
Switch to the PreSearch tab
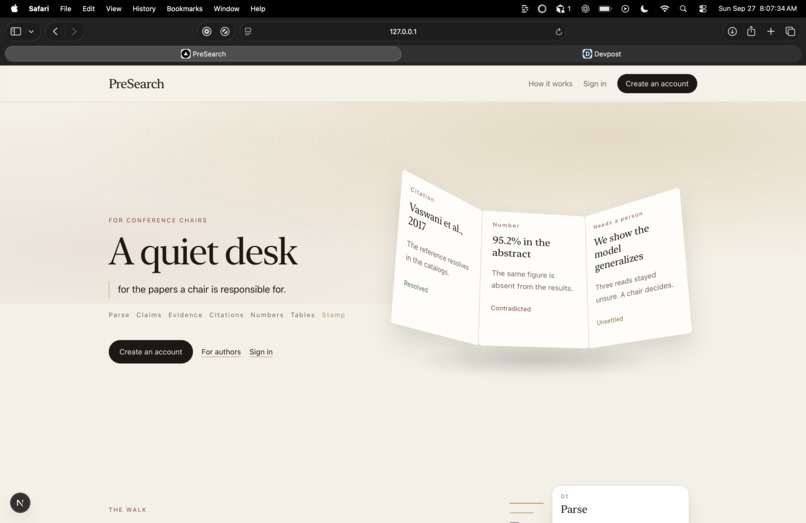pos(203,53)
